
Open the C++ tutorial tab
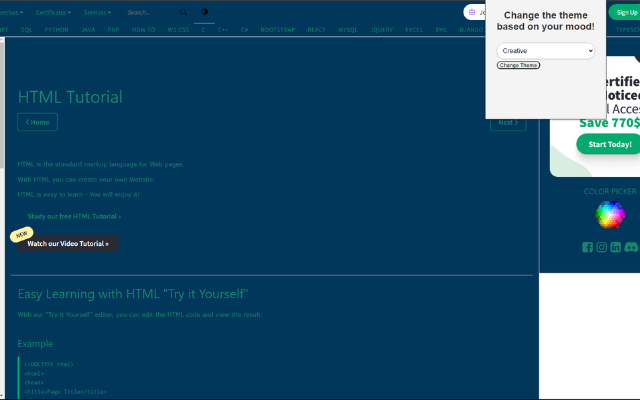pos(223,30)
